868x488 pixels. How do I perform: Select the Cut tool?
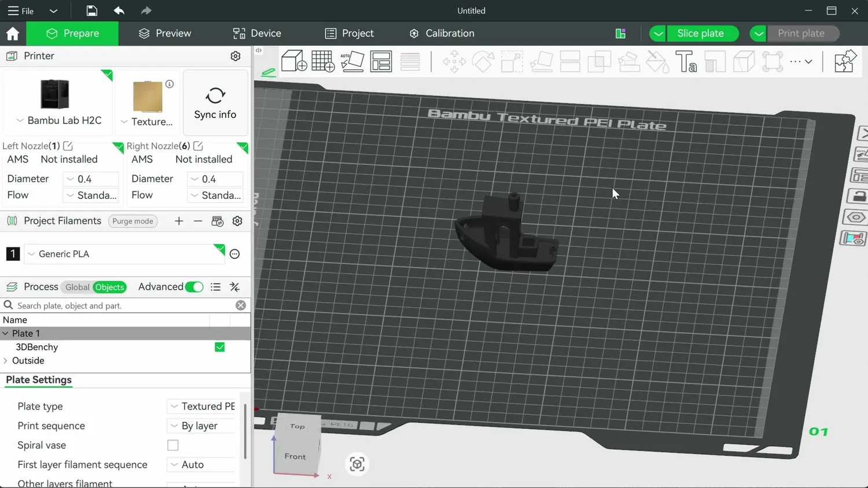pos(570,61)
